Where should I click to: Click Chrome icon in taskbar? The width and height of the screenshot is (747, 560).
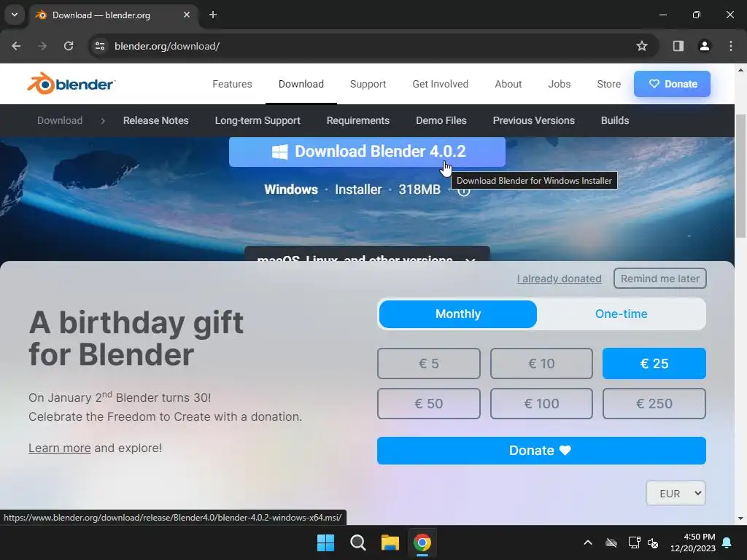click(x=422, y=542)
